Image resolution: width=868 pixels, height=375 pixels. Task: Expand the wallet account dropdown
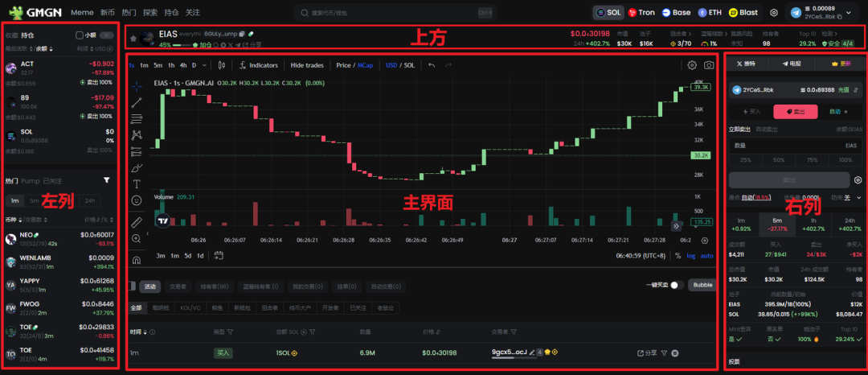(849, 12)
